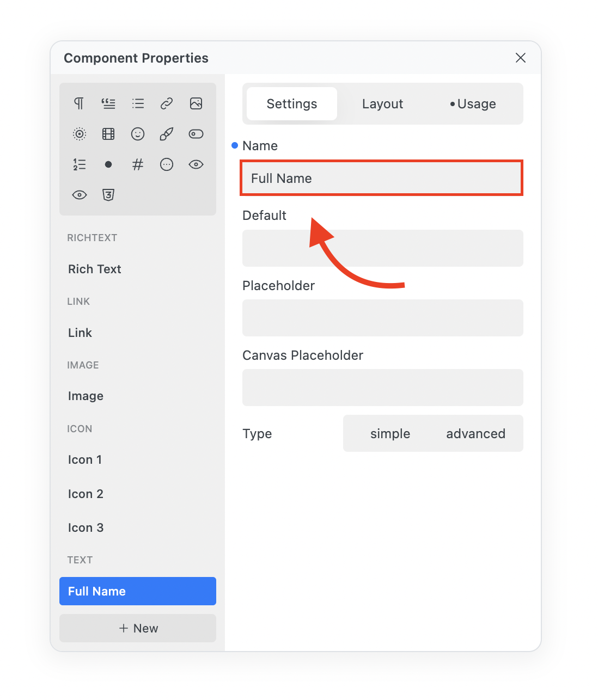Set Type to simple
This screenshot has height=700, width=598.
[390, 434]
